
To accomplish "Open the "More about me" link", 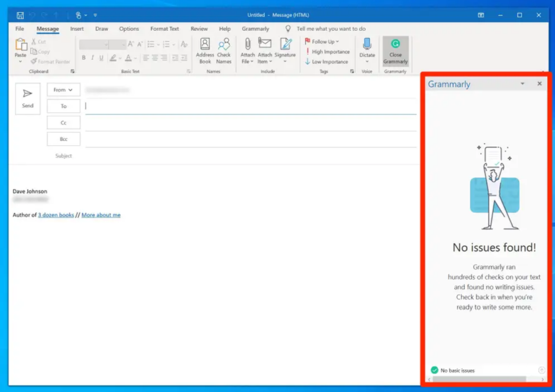I will point(101,215).
